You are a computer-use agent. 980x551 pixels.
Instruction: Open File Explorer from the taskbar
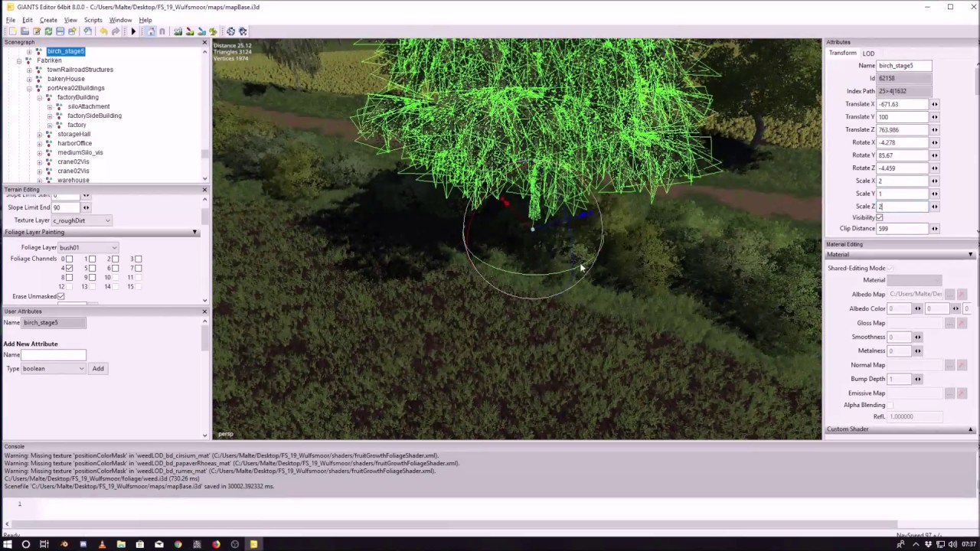click(121, 544)
